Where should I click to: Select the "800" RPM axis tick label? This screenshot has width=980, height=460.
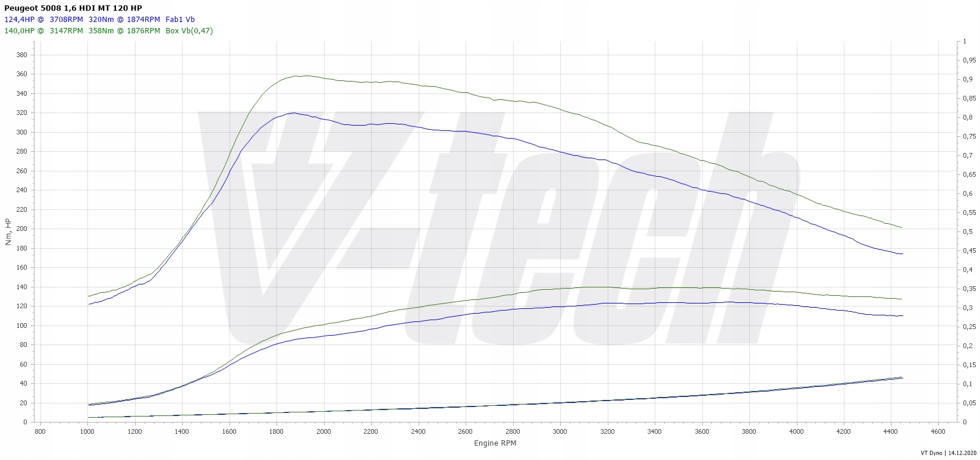(40, 431)
